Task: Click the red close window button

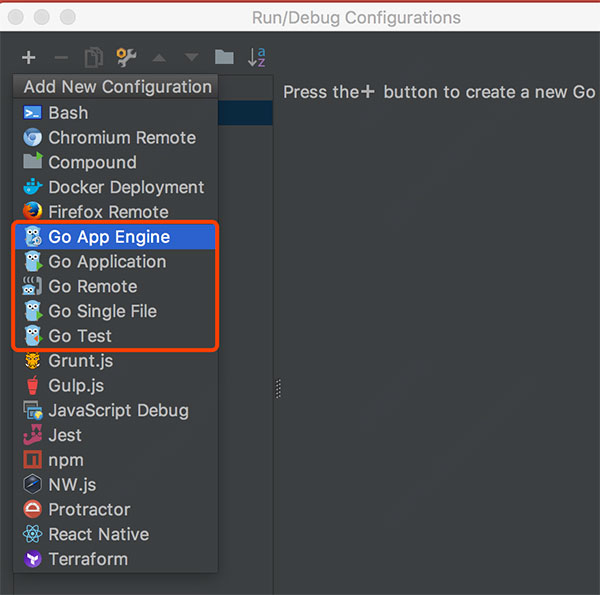Action: click(x=16, y=17)
